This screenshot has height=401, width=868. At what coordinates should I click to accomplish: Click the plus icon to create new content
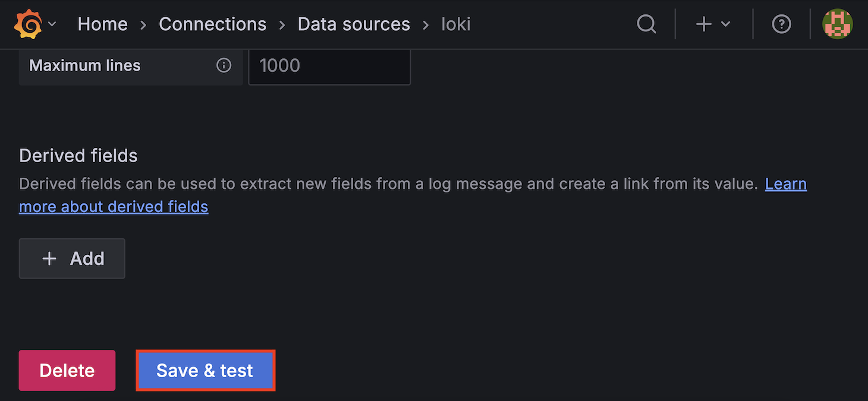coord(703,24)
